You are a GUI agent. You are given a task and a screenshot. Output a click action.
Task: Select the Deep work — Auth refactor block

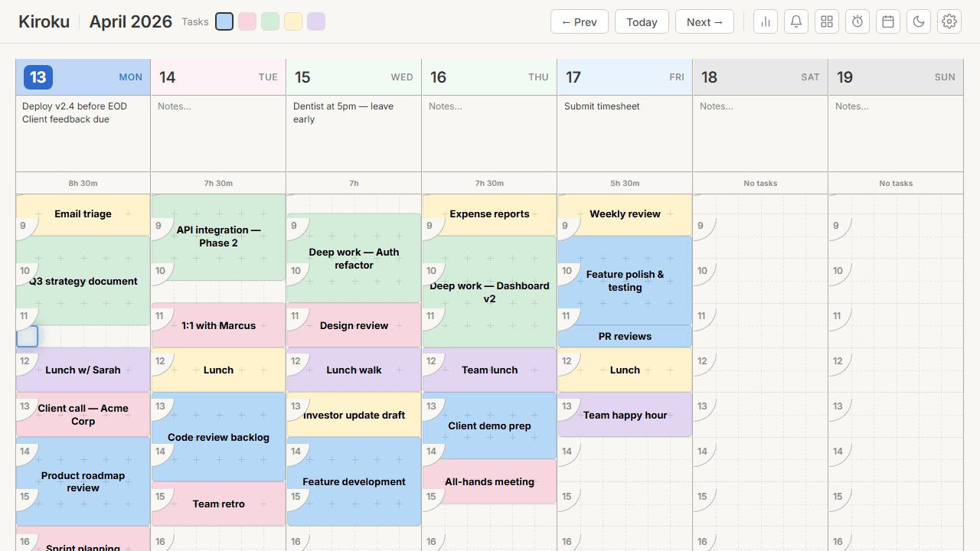click(x=354, y=258)
